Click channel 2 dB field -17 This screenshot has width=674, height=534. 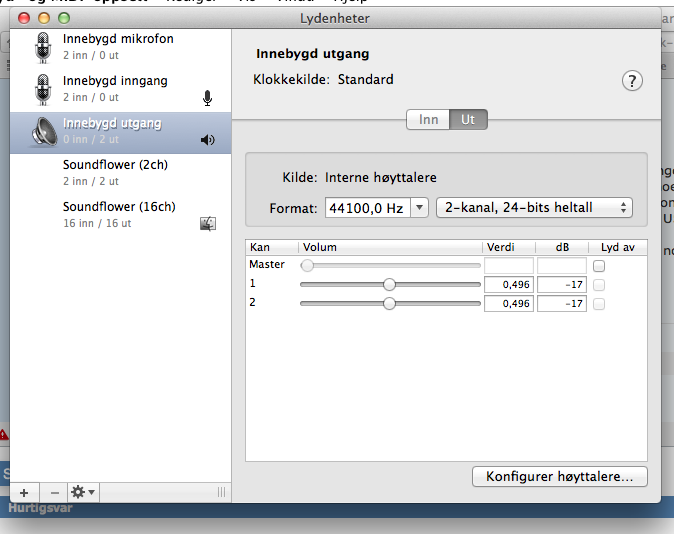pos(562,304)
